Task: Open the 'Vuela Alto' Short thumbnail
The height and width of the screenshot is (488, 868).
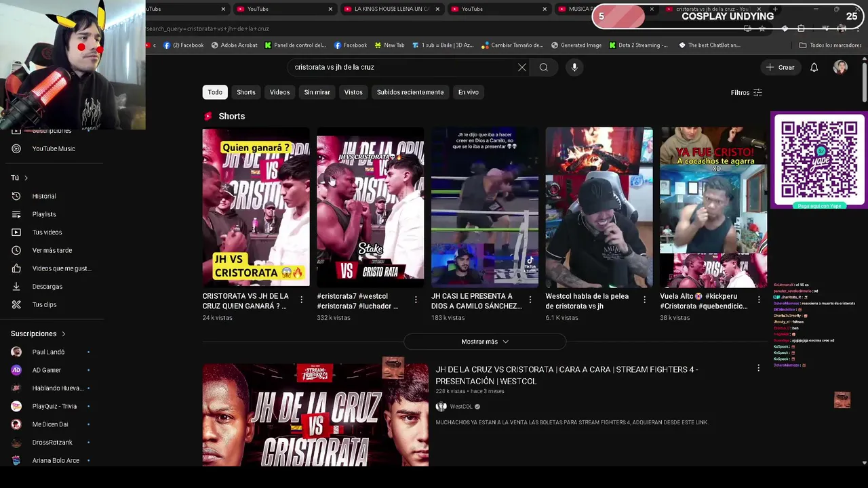Action: tap(713, 207)
